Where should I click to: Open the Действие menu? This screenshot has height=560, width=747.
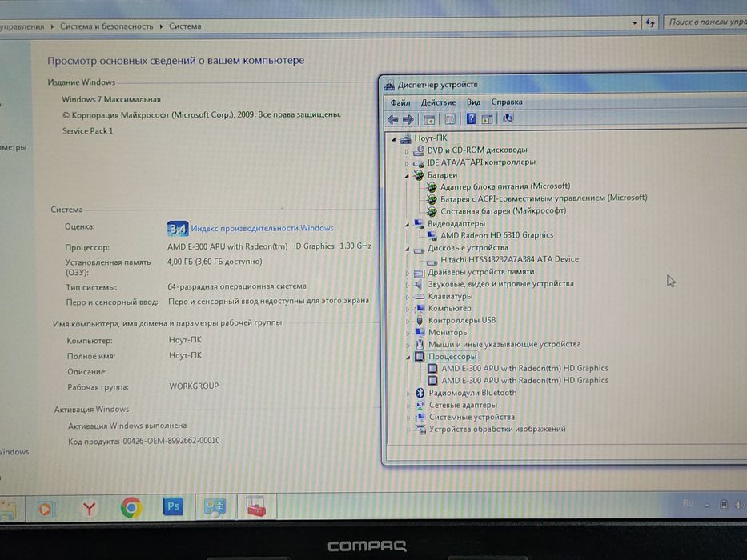tap(438, 102)
